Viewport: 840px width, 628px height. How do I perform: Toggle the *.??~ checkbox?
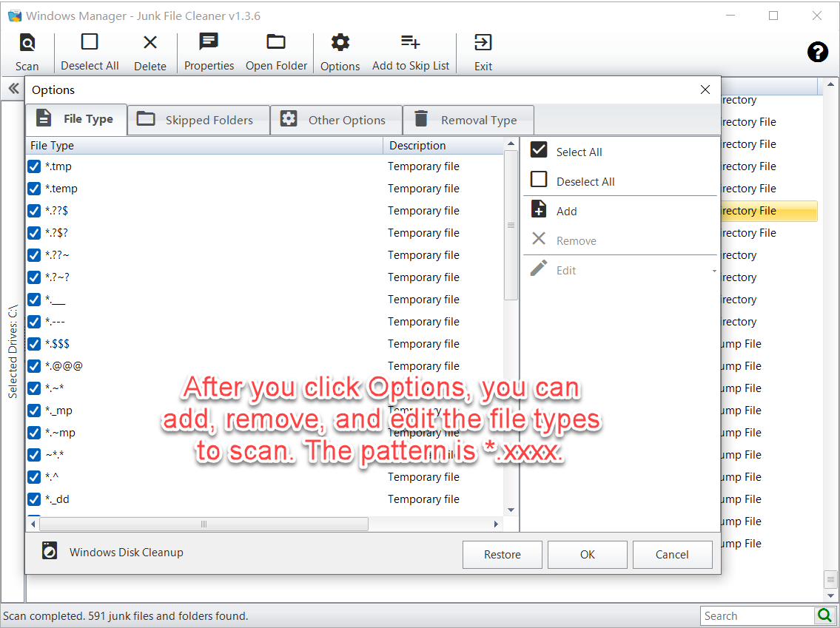pos(34,255)
